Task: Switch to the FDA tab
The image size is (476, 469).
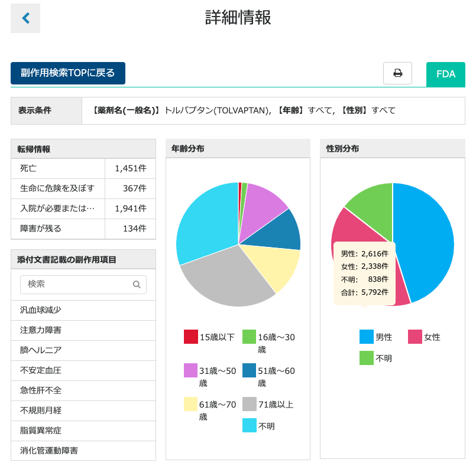Action: (x=446, y=74)
